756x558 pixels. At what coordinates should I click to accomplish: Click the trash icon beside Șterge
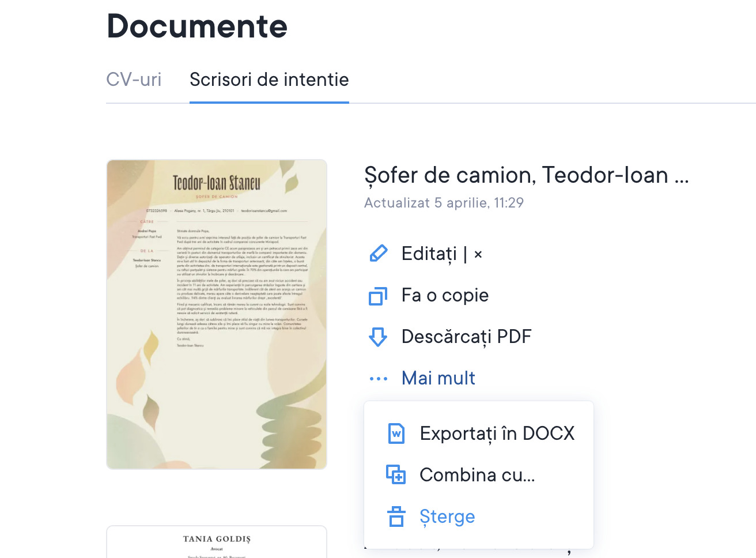[396, 516]
